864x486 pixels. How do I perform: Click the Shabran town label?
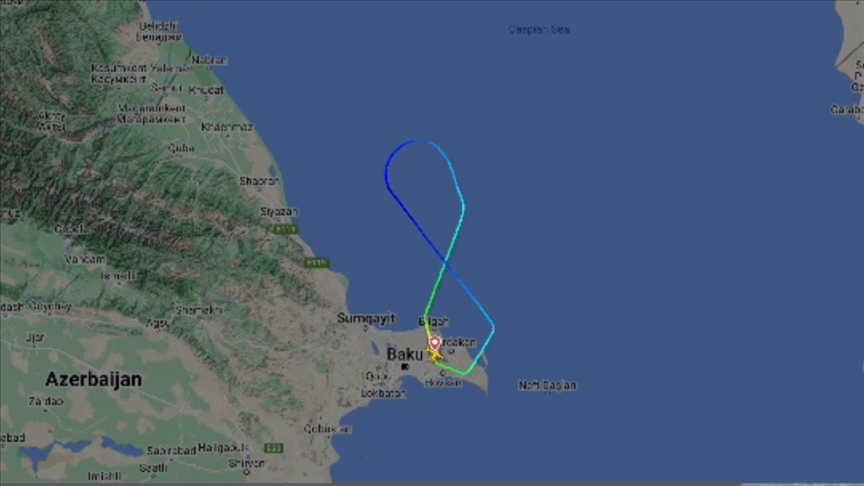[260, 181]
